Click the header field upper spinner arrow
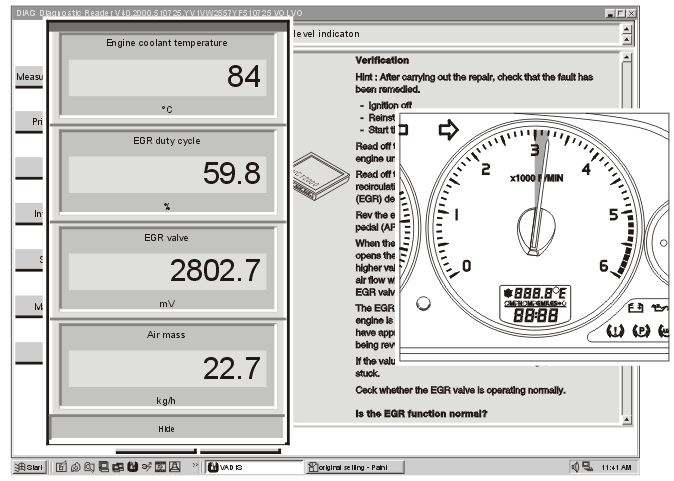 click(x=627, y=29)
